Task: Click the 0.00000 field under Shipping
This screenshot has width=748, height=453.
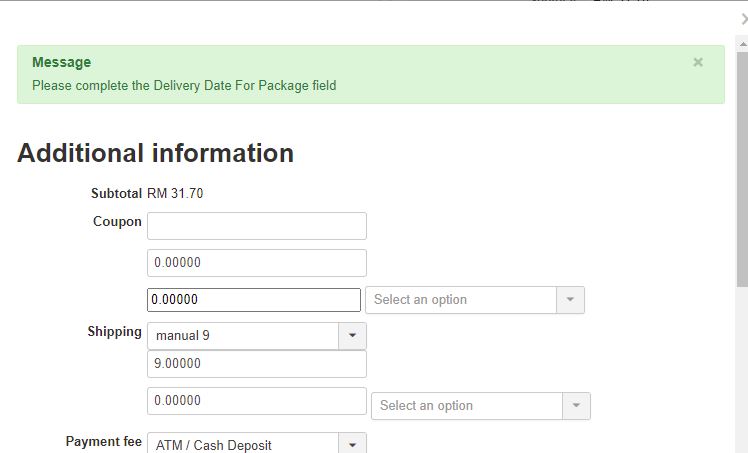Action: [x=256, y=401]
